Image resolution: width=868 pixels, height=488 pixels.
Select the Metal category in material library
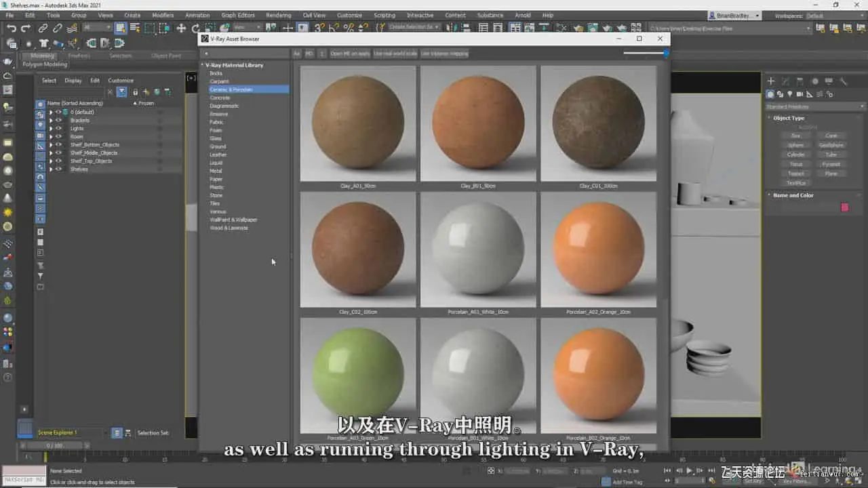216,171
